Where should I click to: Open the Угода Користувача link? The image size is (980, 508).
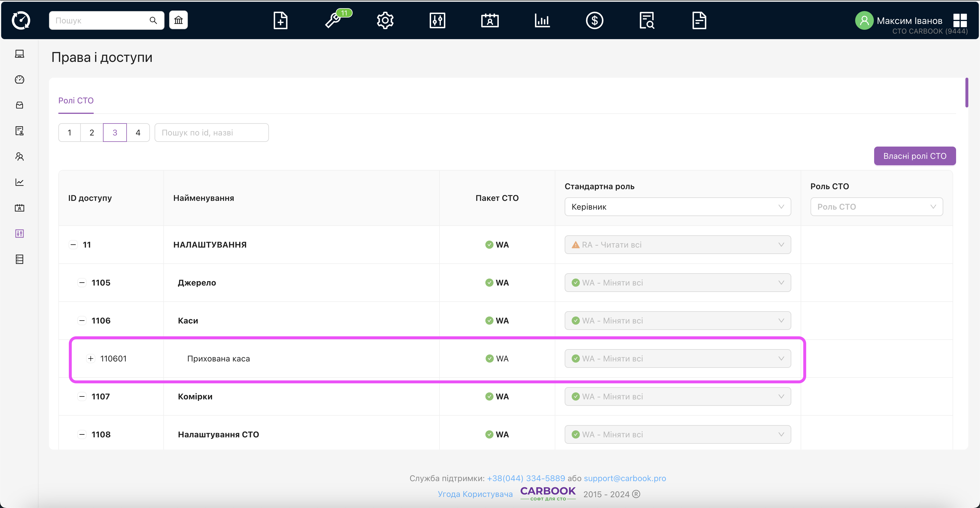(x=475, y=494)
